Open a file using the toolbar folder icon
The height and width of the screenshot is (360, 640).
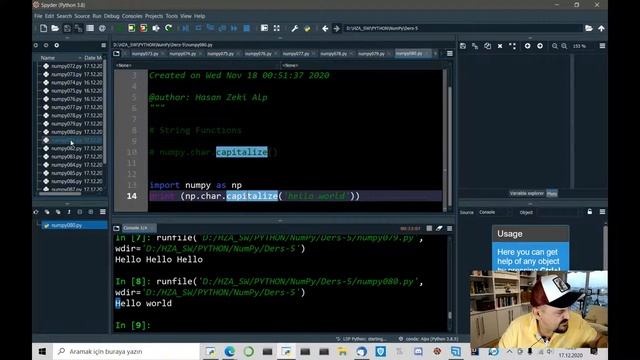[x=55, y=28]
